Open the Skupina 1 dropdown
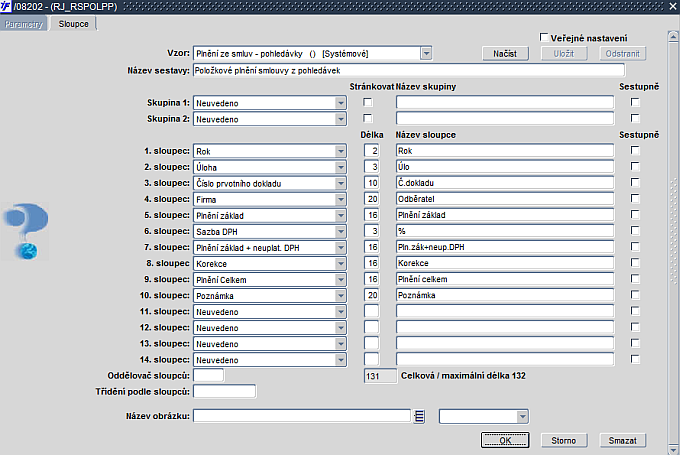Screen dimensions: 680x455 341,103
